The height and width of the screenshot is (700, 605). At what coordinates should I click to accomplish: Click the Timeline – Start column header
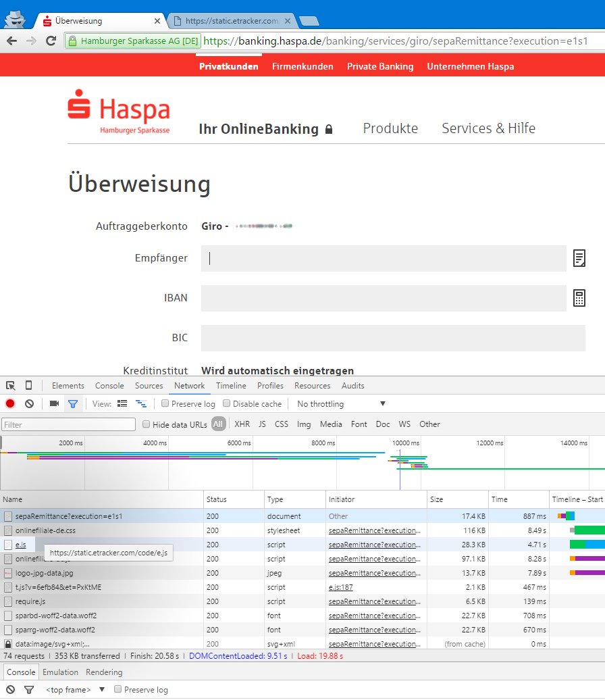coord(577,499)
